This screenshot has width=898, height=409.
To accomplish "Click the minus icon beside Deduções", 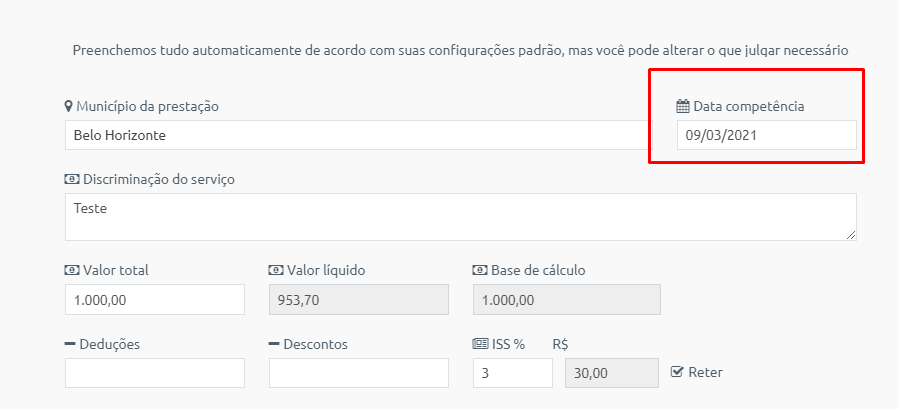I will point(70,344).
